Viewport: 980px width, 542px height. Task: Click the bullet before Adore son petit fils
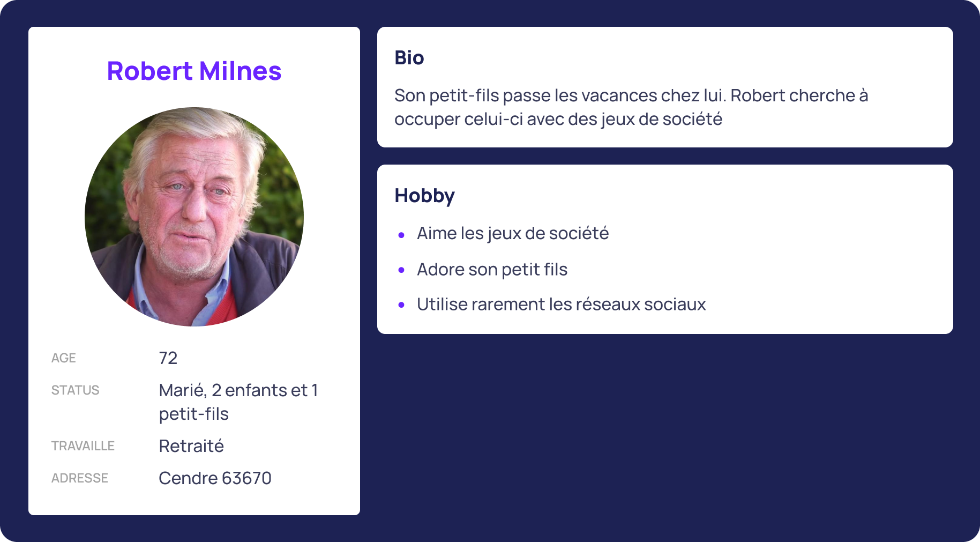pos(401,270)
